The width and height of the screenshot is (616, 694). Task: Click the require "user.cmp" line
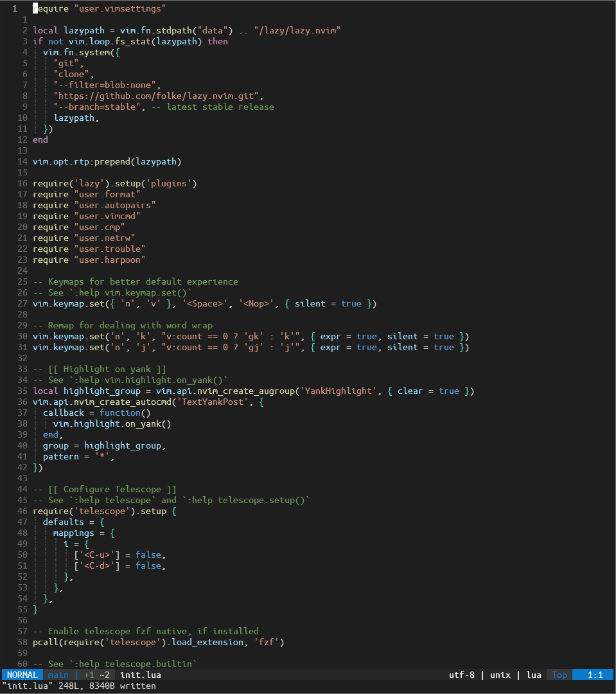pyautogui.click(x=79, y=227)
